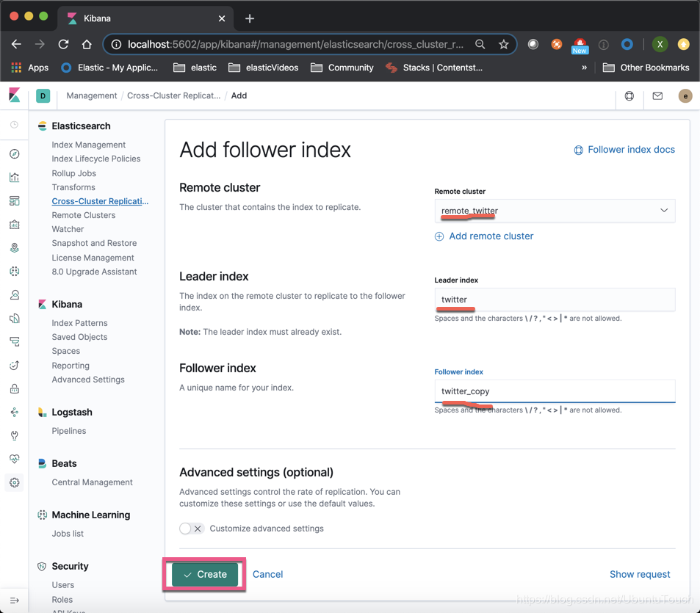This screenshot has height=613, width=700.
Task: Open the APM app icon
Action: (14, 342)
